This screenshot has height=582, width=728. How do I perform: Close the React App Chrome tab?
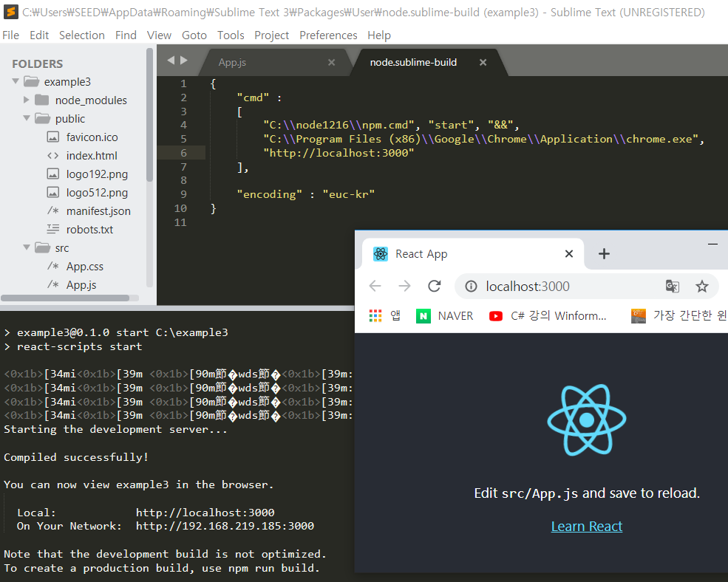coord(569,253)
